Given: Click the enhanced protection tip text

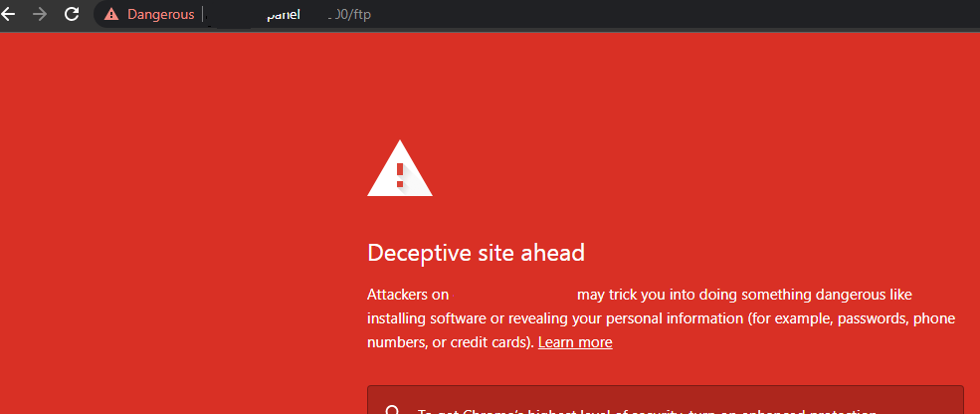Looking at the screenshot, I should [x=647, y=410].
